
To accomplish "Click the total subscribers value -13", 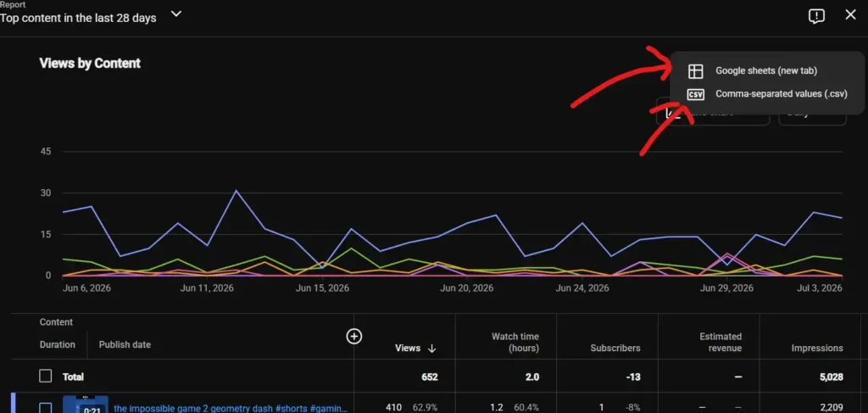I will 632,377.
